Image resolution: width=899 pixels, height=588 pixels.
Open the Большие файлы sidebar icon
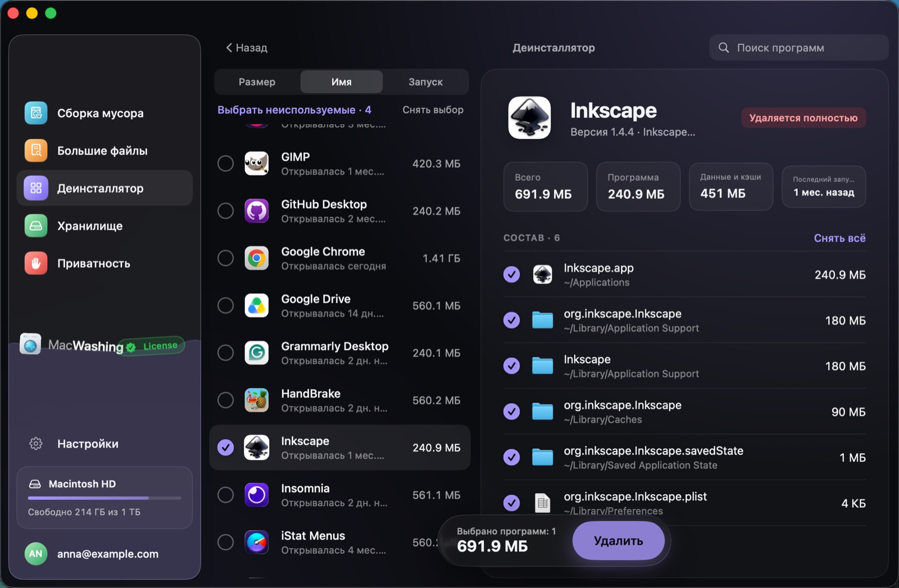pos(36,151)
